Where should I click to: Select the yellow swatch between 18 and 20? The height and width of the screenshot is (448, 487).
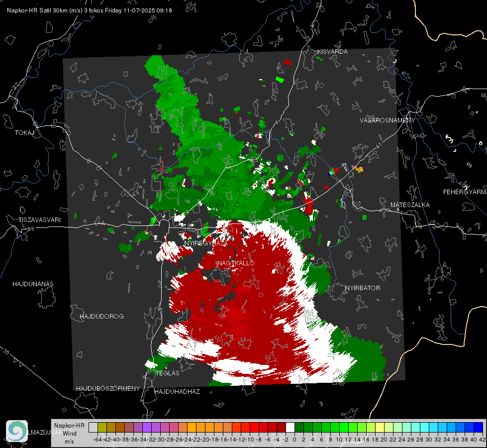click(380, 427)
